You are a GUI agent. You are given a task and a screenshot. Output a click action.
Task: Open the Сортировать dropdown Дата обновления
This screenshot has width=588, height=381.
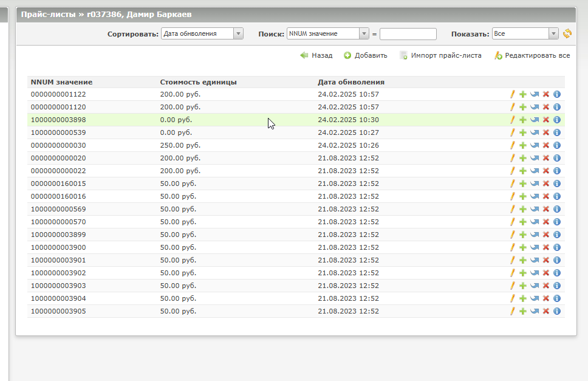tap(202, 33)
